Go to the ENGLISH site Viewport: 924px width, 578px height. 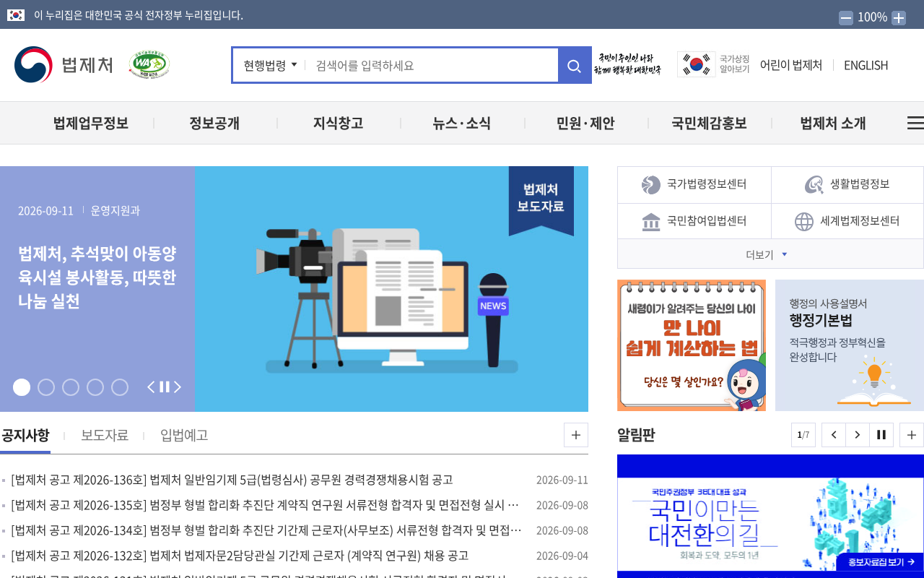tap(866, 65)
